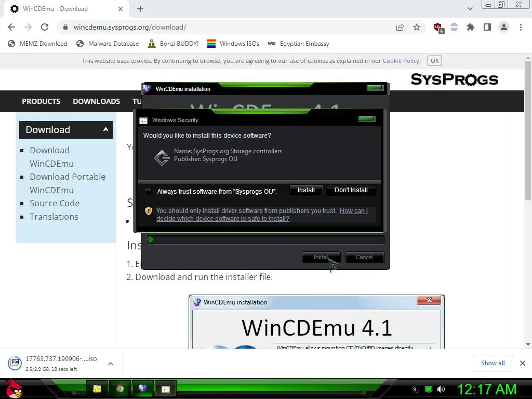Close the downloads bar
532x399 pixels.
click(523, 363)
